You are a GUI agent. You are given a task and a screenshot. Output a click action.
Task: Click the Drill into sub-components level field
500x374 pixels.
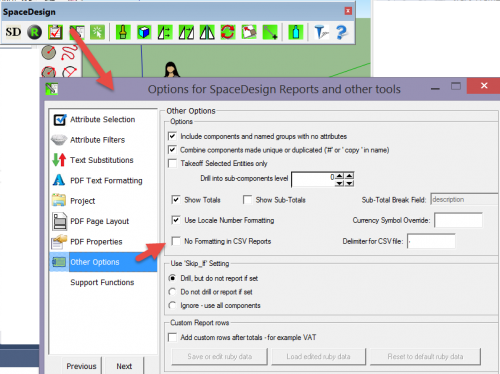tap(313, 179)
